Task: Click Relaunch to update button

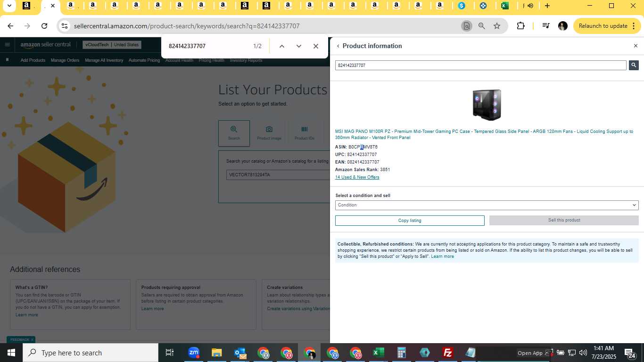Action: (x=603, y=26)
